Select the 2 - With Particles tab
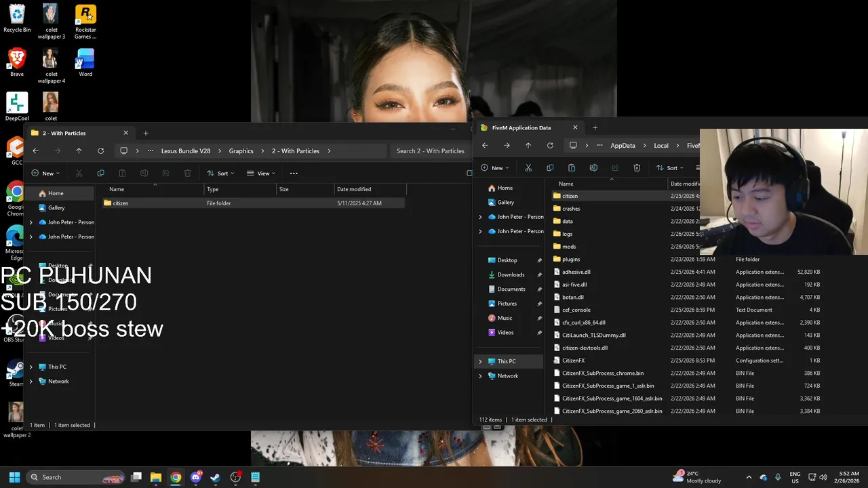Viewport: 868px width, 488px height. click(x=80, y=133)
